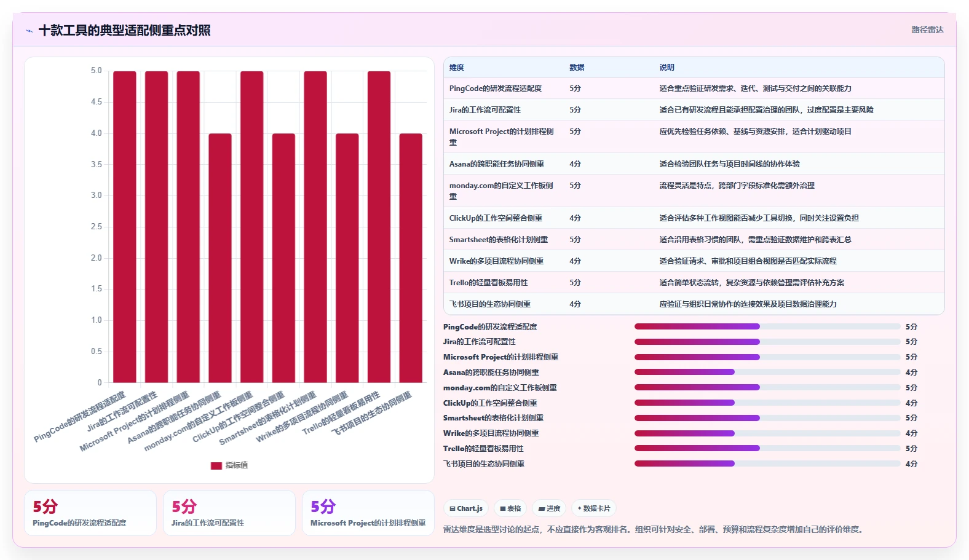Click the Chart.js chip
969x560 pixels.
tap(466, 508)
